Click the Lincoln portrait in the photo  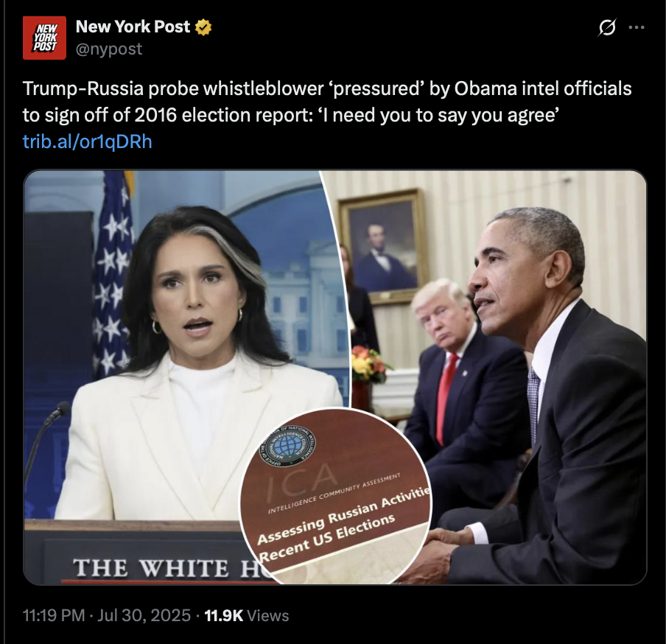coord(383,246)
